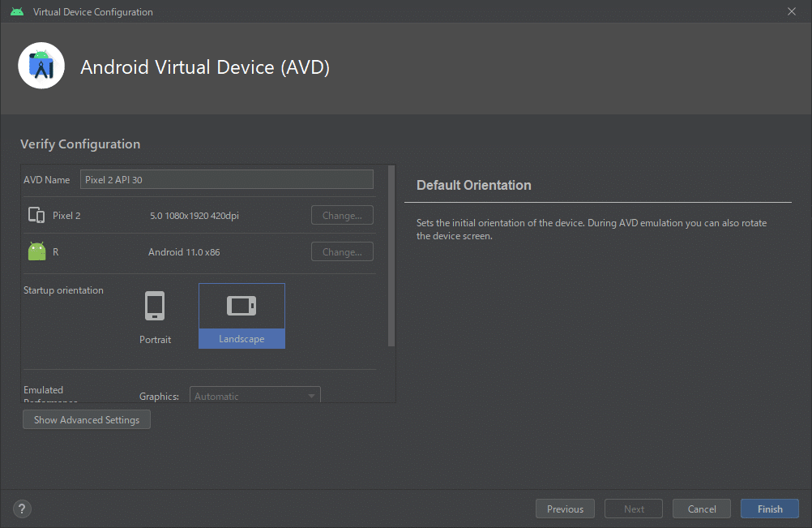812x528 pixels.
Task: Click the 'Android 11.0 x86' text
Action: 184,251
